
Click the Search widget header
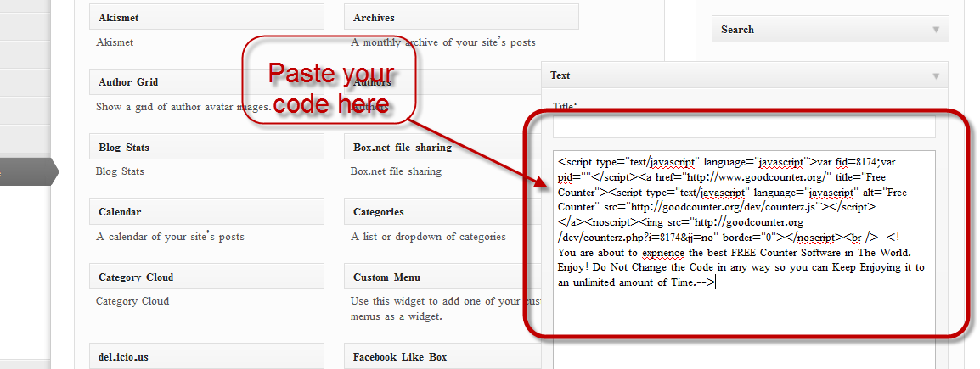tap(830, 30)
